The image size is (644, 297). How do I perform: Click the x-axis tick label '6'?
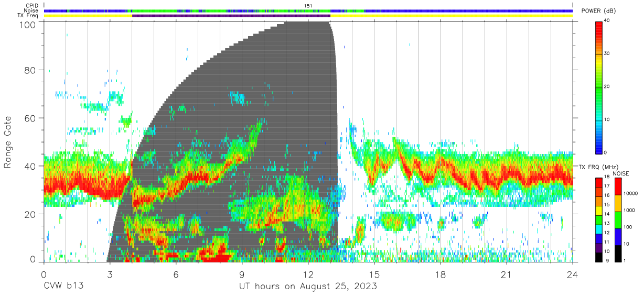(x=176, y=275)
